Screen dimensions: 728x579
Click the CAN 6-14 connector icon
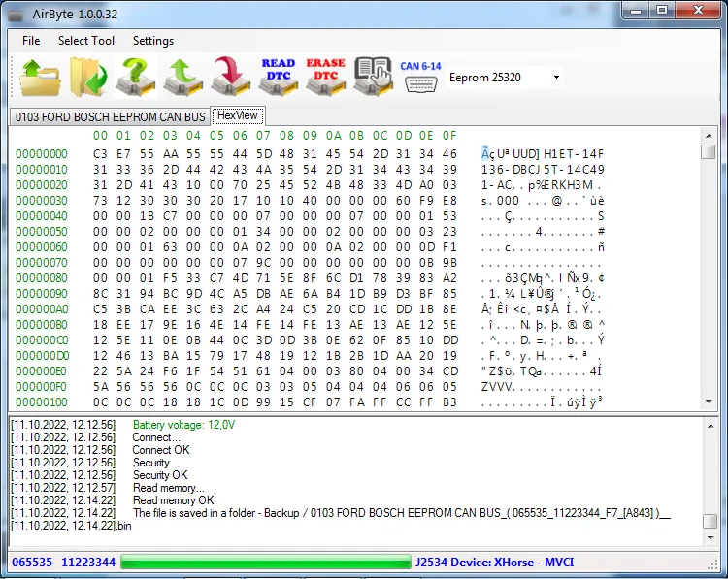click(x=420, y=78)
